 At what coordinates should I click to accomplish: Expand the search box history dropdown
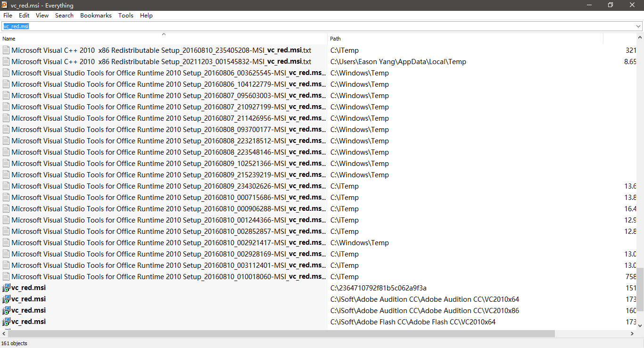click(638, 26)
